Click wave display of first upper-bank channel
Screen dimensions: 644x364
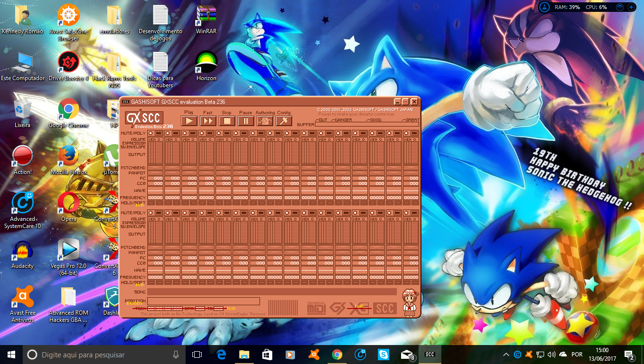tap(155, 190)
